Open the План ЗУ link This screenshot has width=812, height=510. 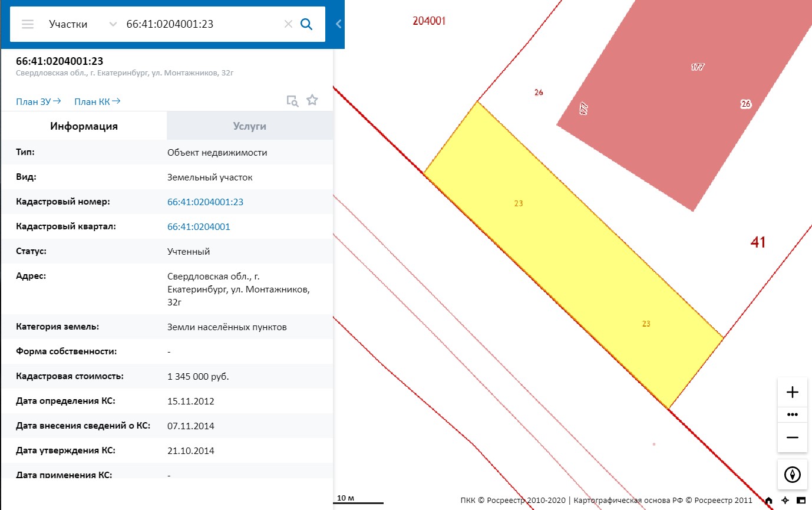[39, 101]
